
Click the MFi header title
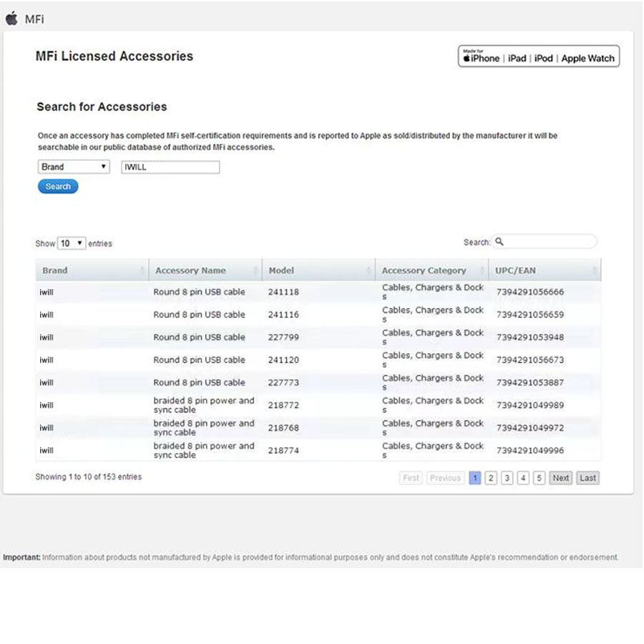point(34,19)
